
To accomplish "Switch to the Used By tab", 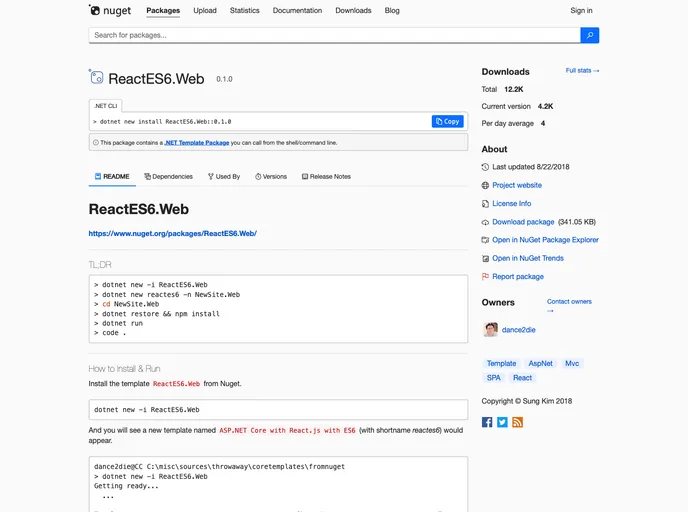I will (x=224, y=176).
